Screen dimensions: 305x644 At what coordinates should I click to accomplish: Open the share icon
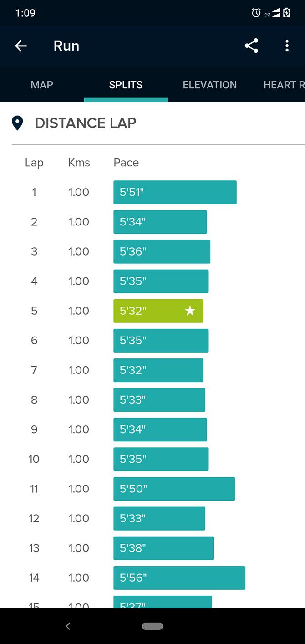coord(251,46)
